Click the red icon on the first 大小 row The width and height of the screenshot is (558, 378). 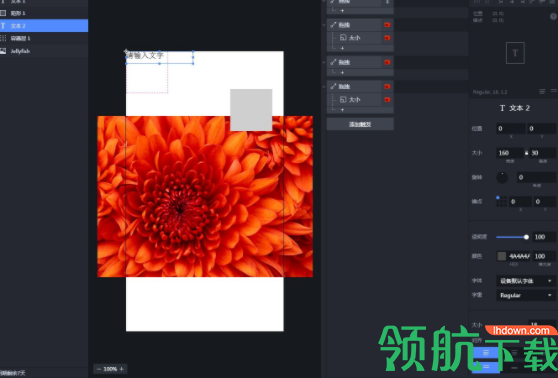click(x=387, y=38)
